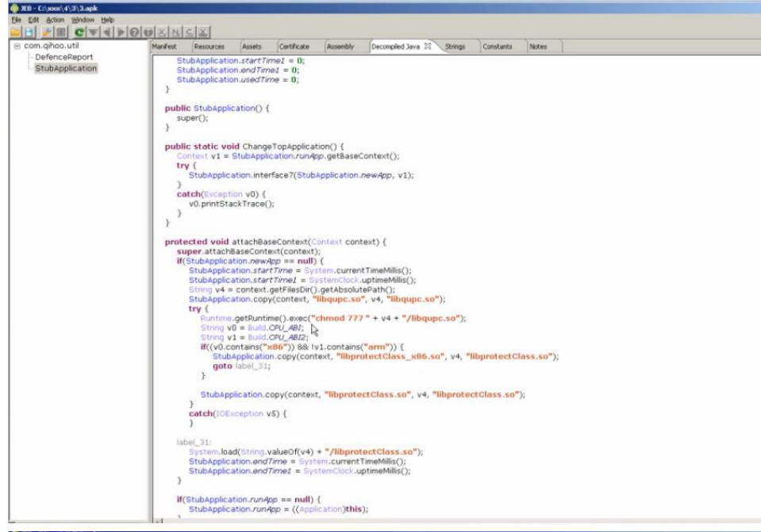Select DefenceReport class in the tree
Image resolution: width=761 pixels, height=532 pixels.
[63, 57]
